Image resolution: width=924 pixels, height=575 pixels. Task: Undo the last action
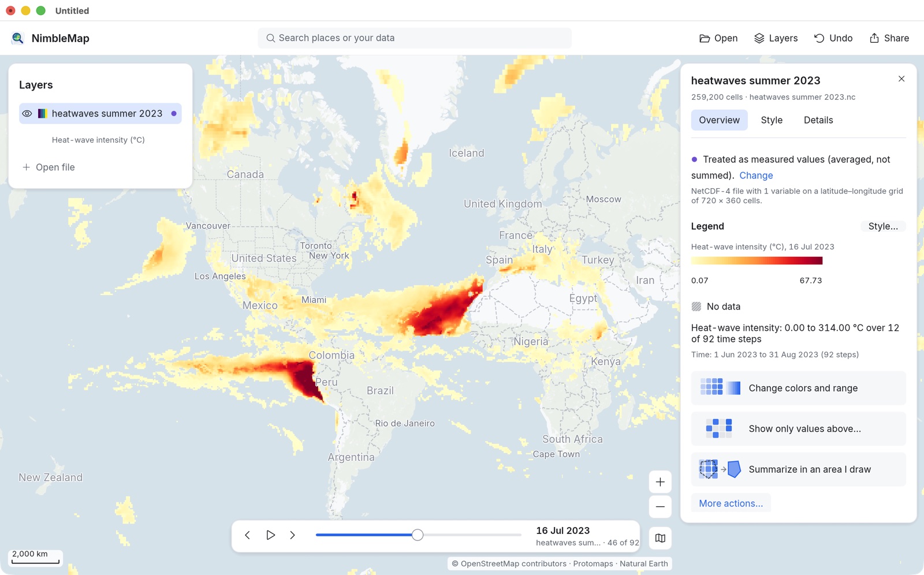coord(819,38)
